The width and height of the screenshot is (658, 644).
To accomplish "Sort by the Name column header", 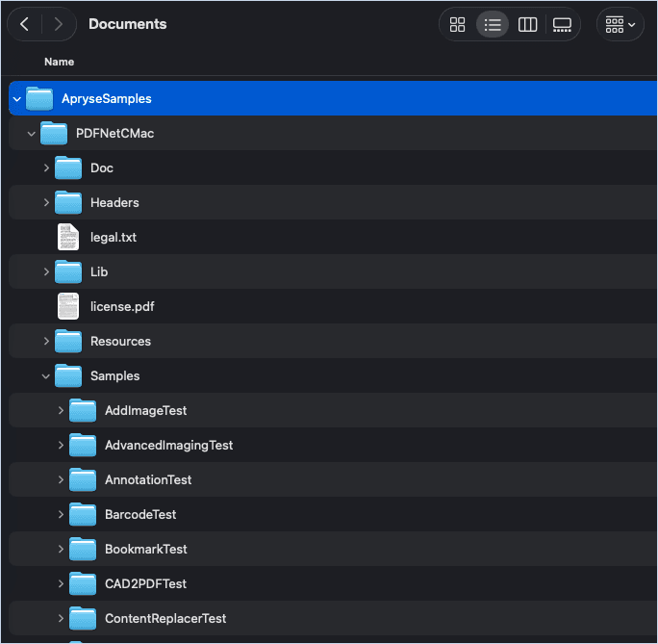I will coord(60,62).
